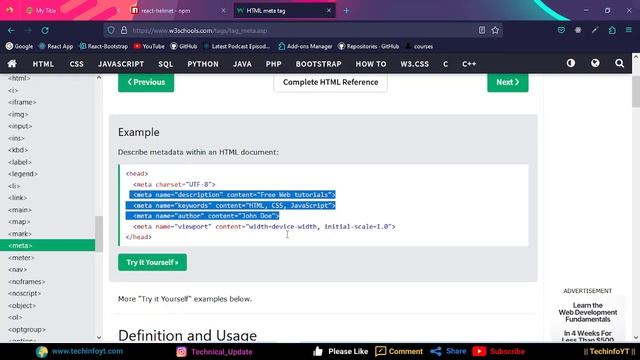Screen dimensions: 640x360
Task: Click sidebar scroll-down arrow
Action: pyautogui.click(x=99, y=338)
